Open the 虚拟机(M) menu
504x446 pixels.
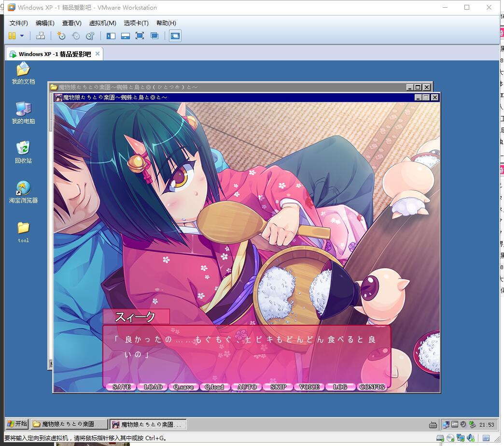(x=102, y=23)
